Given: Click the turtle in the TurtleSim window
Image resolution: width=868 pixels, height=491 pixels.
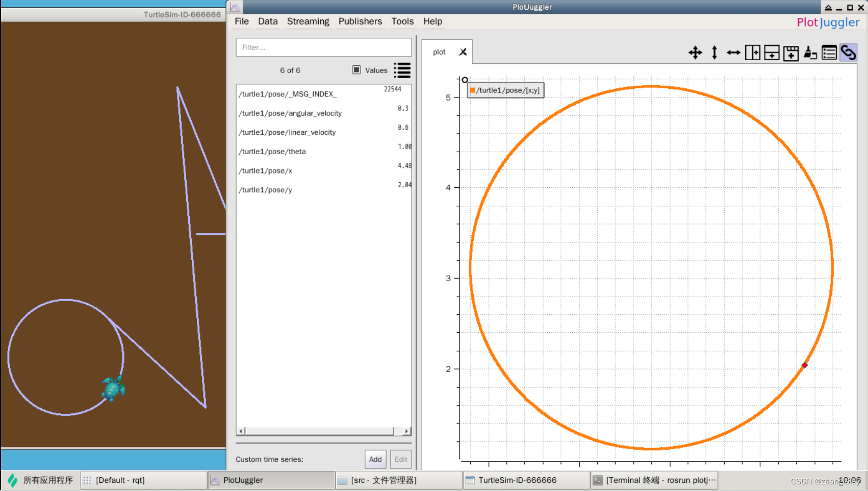Looking at the screenshot, I should point(113,388).
